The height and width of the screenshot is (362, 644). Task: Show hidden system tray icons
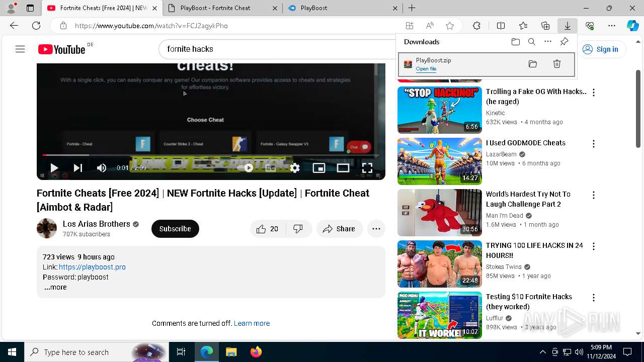542,352
